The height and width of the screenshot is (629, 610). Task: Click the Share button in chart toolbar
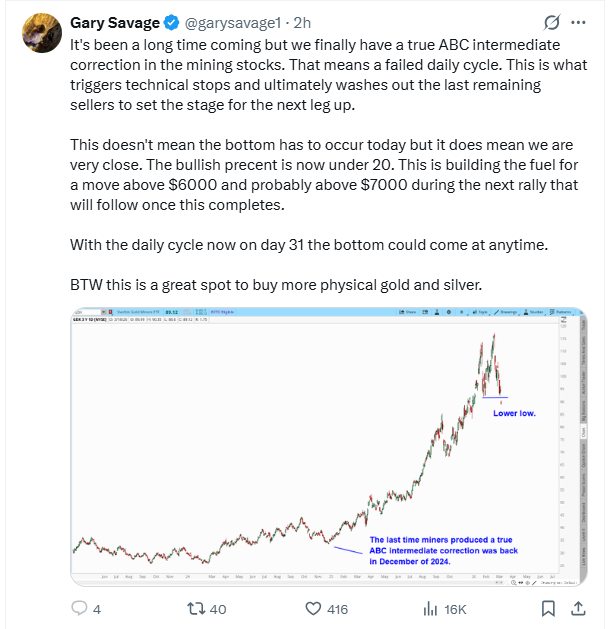click(x=408, y=312)
